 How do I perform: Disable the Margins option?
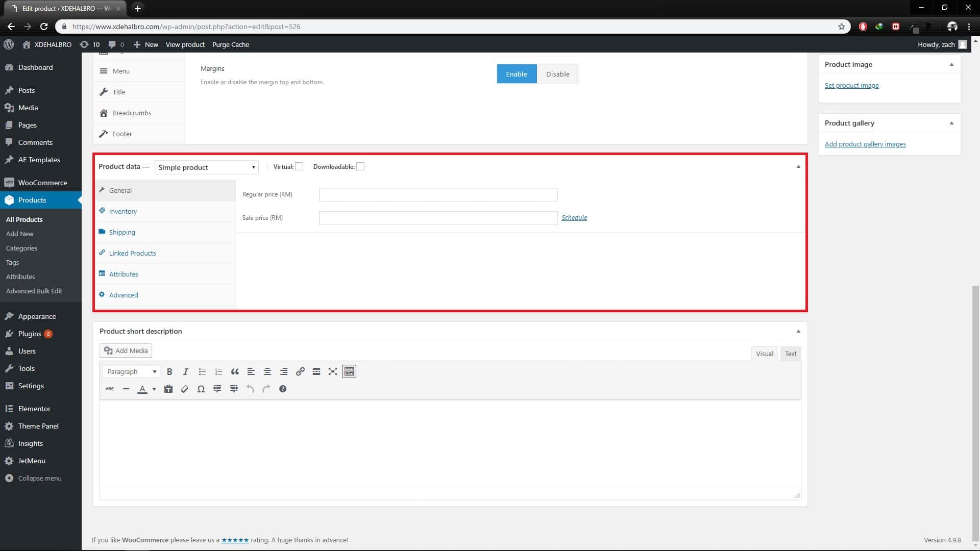[x=558, y=74]
